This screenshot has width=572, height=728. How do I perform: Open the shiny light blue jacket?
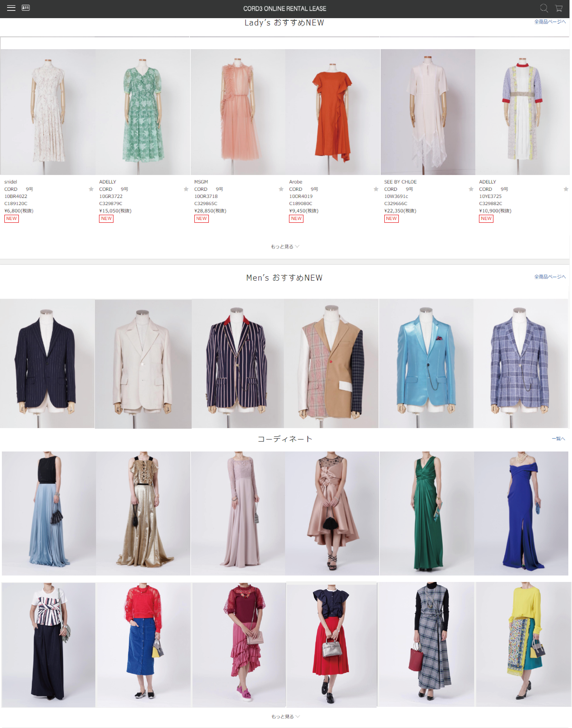click(426, 364)
